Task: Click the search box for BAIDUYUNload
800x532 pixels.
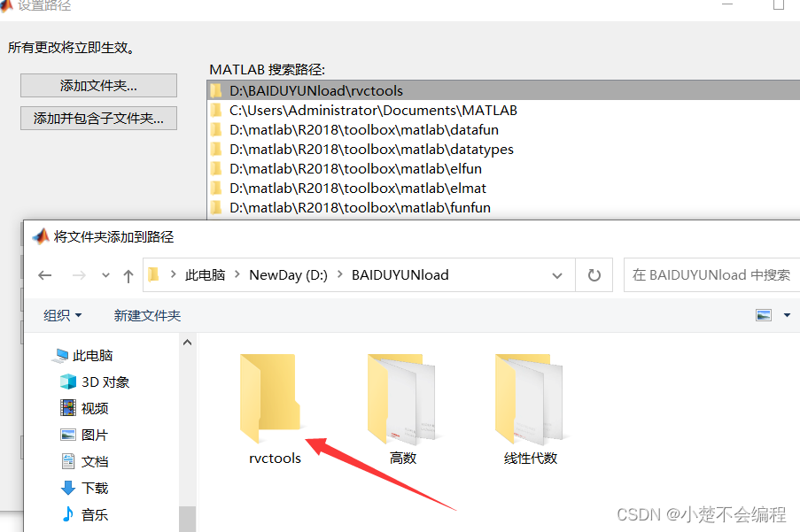Action: tap(711, 275)
